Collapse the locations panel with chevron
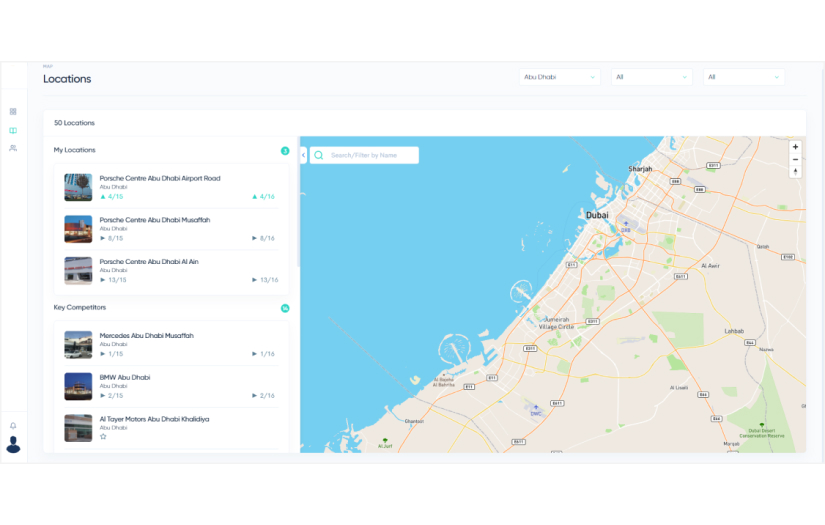The width and height of the screenshot is (825, 525). pos(304,155)
